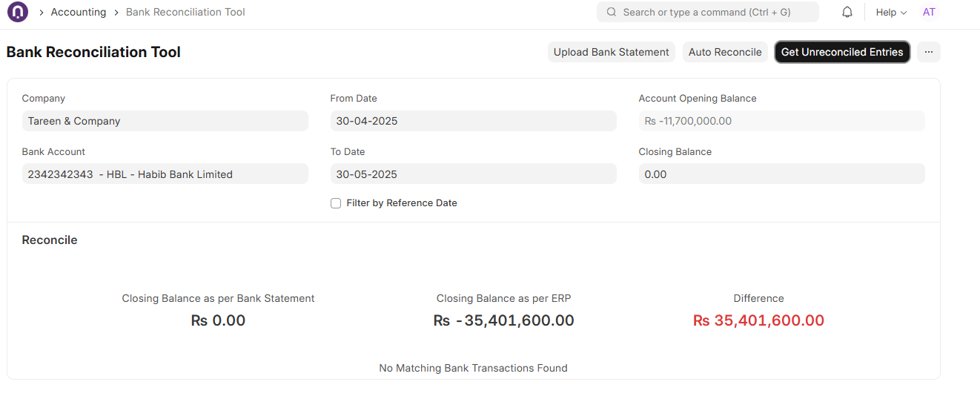Image resolution: width=980 pixels, height=405 pixels.
Task: Open the three-dot more options menu
Action: [929, 52]
